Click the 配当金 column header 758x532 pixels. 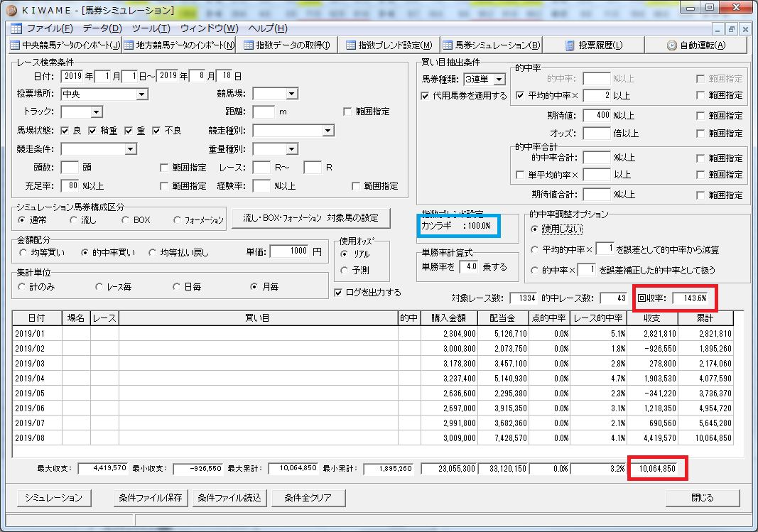(x=502, y=318)
